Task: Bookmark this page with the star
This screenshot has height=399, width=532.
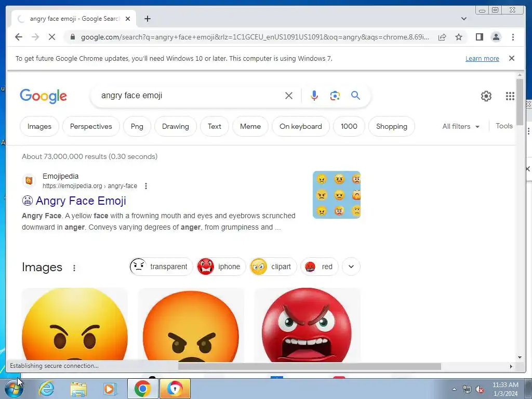Action: [459, 37]
